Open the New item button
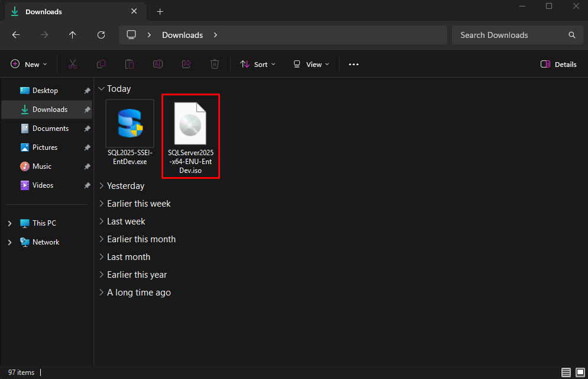This screenshot has width=588, height=379. coord(29,64)
